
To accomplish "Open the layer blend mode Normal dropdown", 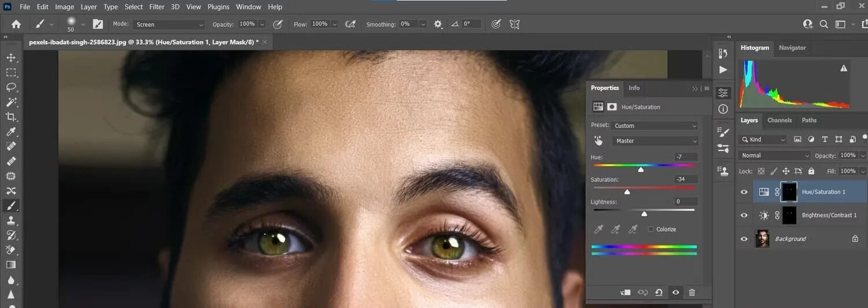I will [x=775, y=155].
